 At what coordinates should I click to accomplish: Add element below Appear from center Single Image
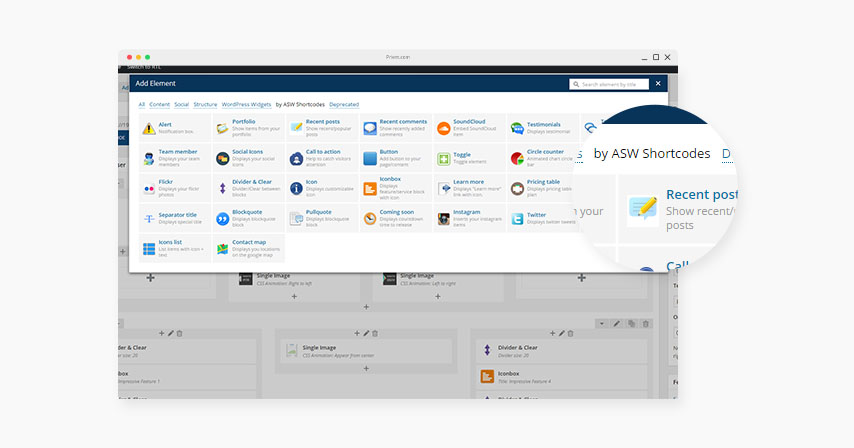[x=366, y=369]
